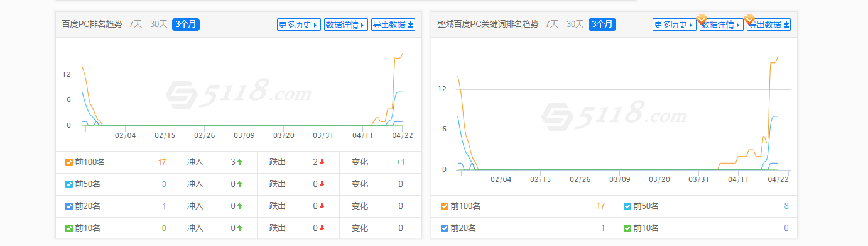This screenshot has height=246, width=868.
Task: Open 数据详情 in 整域百度PC关键词排名趋势 panel
Action: point(722,25)
